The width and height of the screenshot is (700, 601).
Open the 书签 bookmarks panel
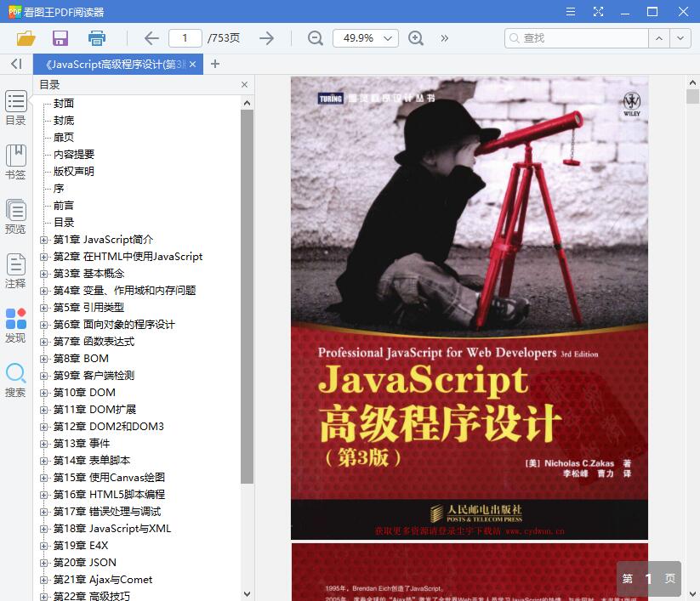click(15, 162)
